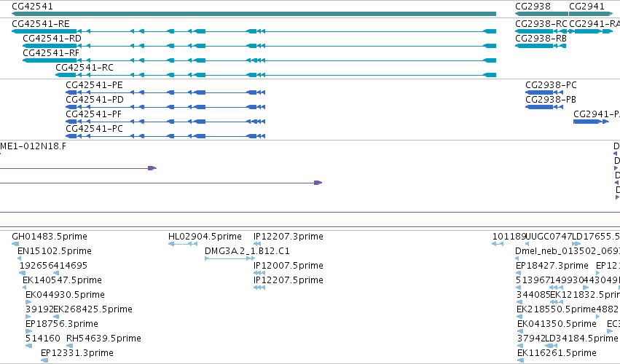620x364 pixels.
Task: Select the UUGC0747 EST label
Action: (549, 237)
